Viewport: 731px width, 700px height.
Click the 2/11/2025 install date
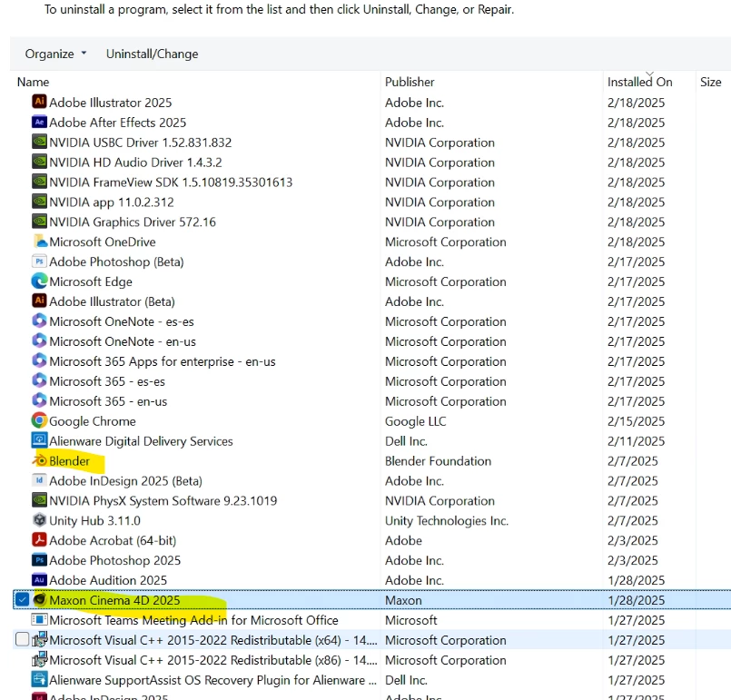636,441
